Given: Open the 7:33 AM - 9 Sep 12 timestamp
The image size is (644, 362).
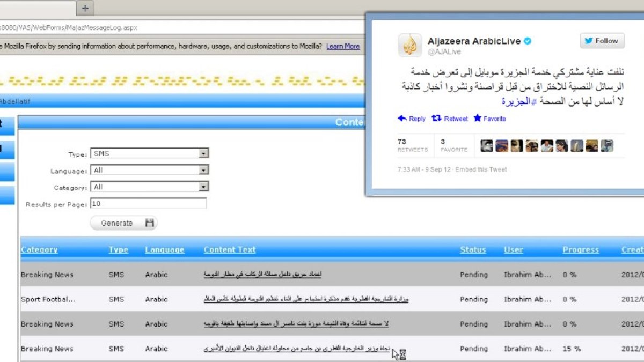Looking at the screenshot, I should tap(425, 169).
